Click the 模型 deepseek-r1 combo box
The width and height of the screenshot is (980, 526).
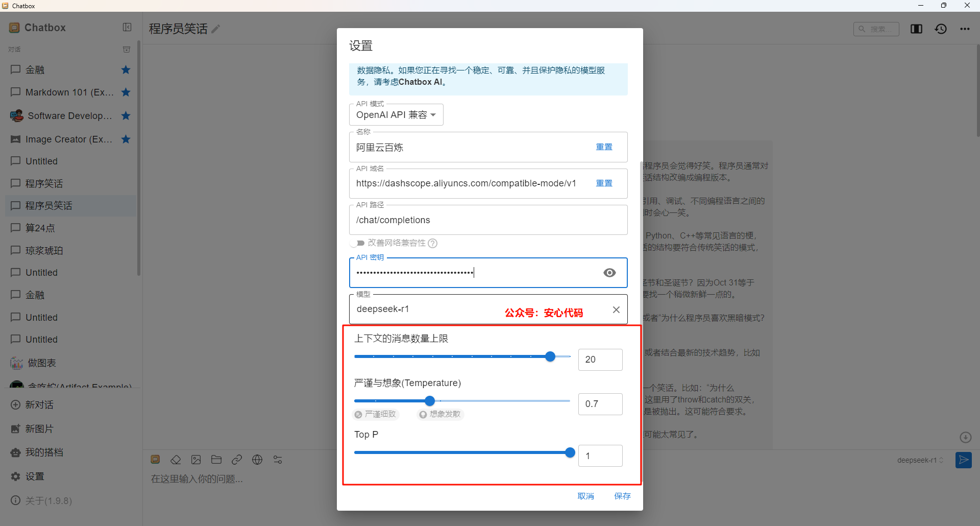pyautogui.click(x=488, y=309)
